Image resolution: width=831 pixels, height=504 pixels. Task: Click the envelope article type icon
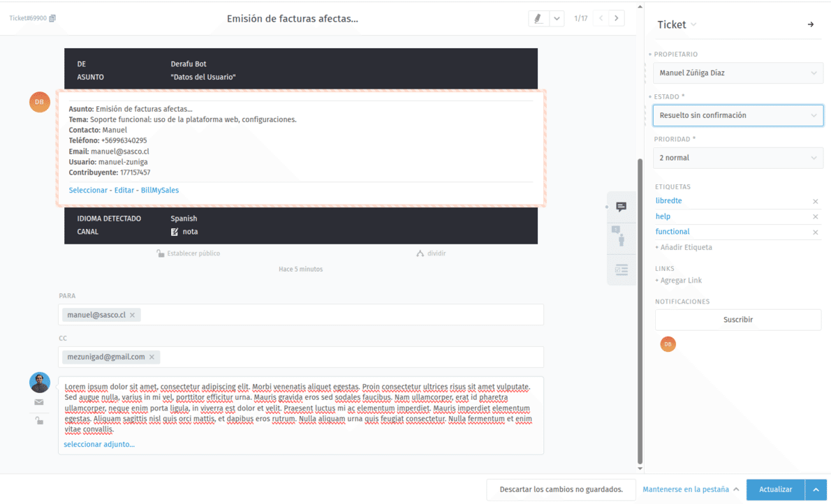coord(39,402)
